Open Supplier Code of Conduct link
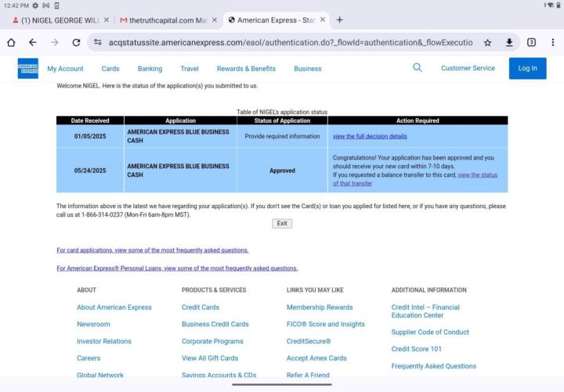564x392 pixels. [430, 332]
